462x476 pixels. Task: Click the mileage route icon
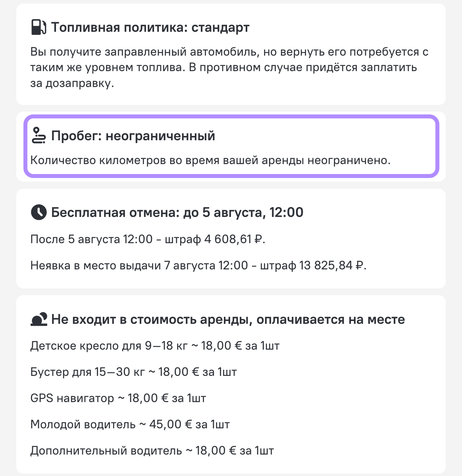click(x=38, y=135)
